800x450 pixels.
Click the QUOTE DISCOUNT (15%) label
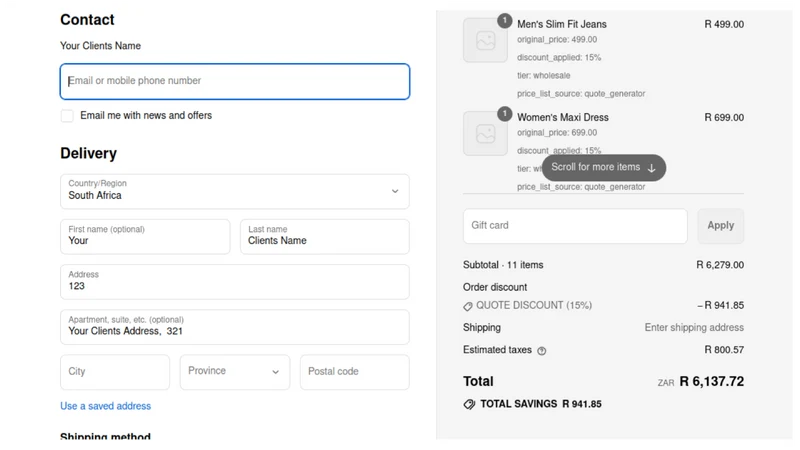click(534, 305)
